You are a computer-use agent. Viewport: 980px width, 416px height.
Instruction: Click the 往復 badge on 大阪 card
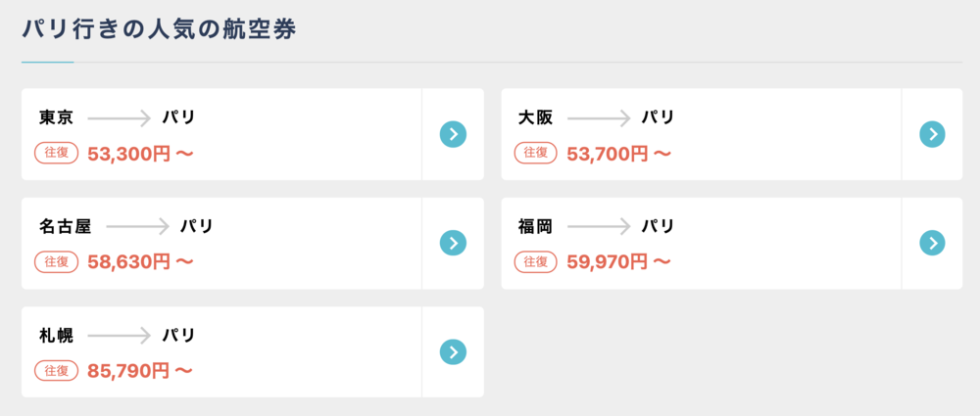536,153
